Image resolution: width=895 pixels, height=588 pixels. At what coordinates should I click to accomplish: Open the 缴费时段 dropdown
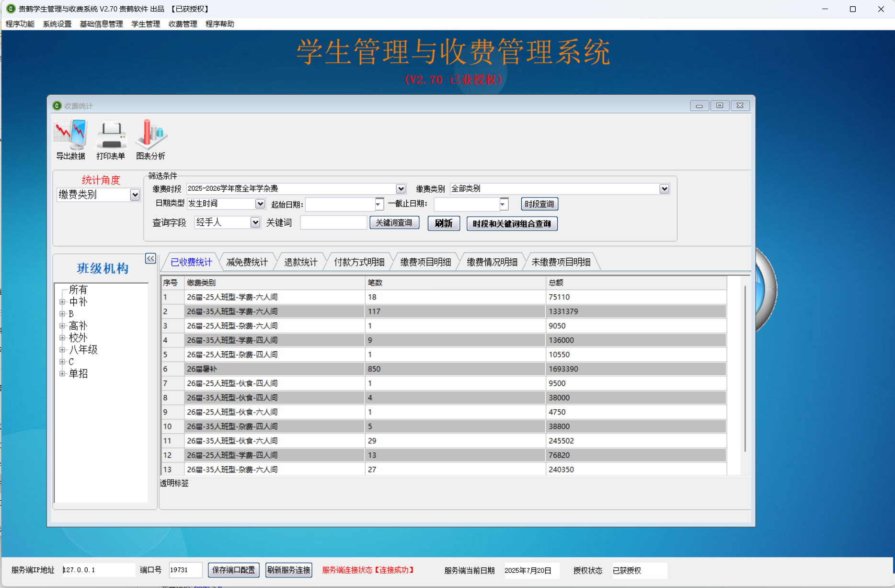pos(400,188)
